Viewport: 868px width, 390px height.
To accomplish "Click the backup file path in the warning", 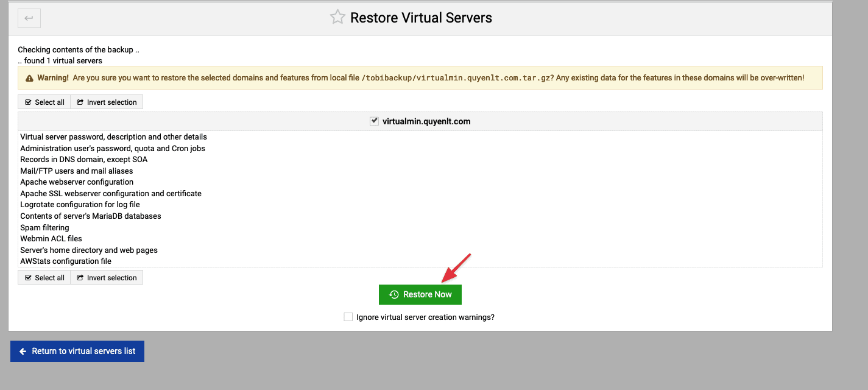I will pyautogui.click(x=456, y=78).
